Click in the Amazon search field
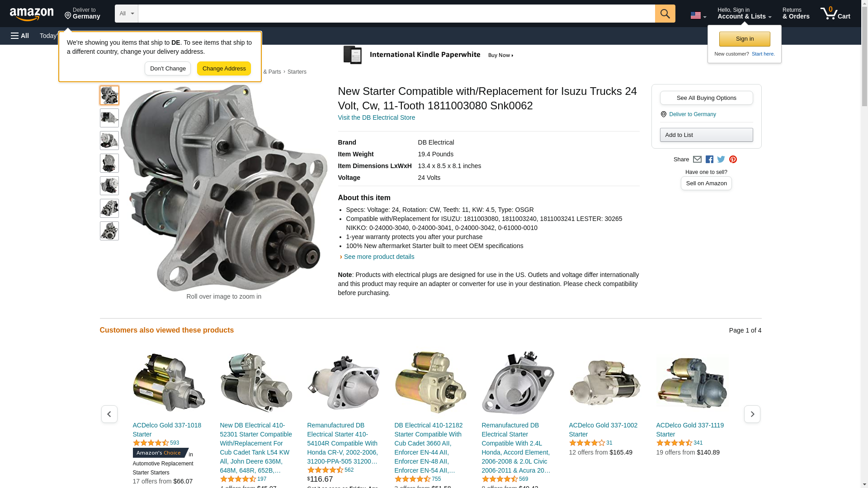 pyautogui.click(x=396, y=14)
